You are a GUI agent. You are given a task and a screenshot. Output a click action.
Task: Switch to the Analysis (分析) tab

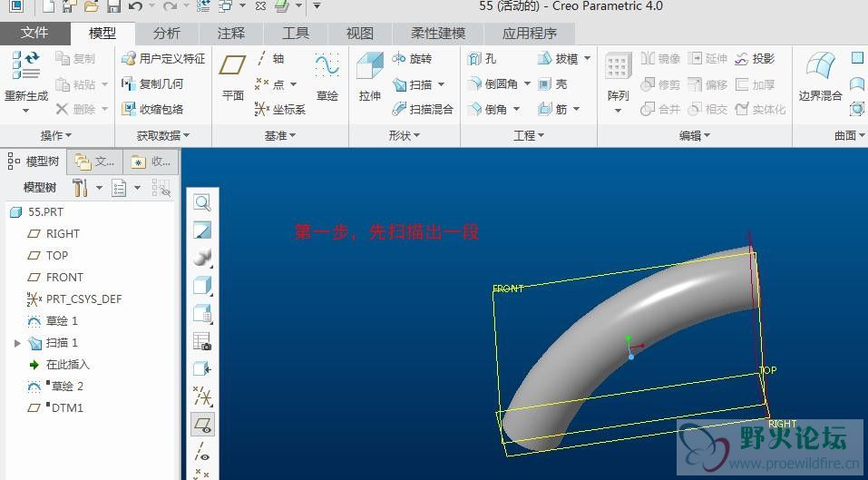pyautogui.click(x=167, y=34)
